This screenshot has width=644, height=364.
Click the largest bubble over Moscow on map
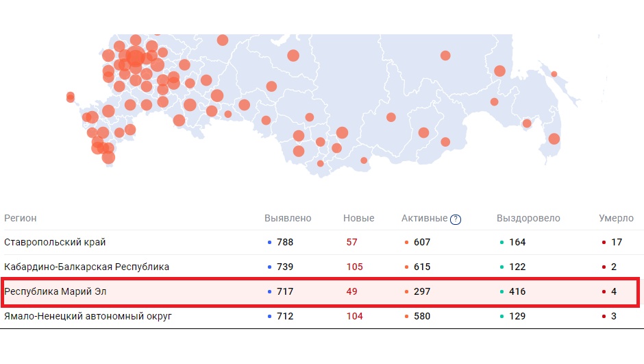click(136, 58)
